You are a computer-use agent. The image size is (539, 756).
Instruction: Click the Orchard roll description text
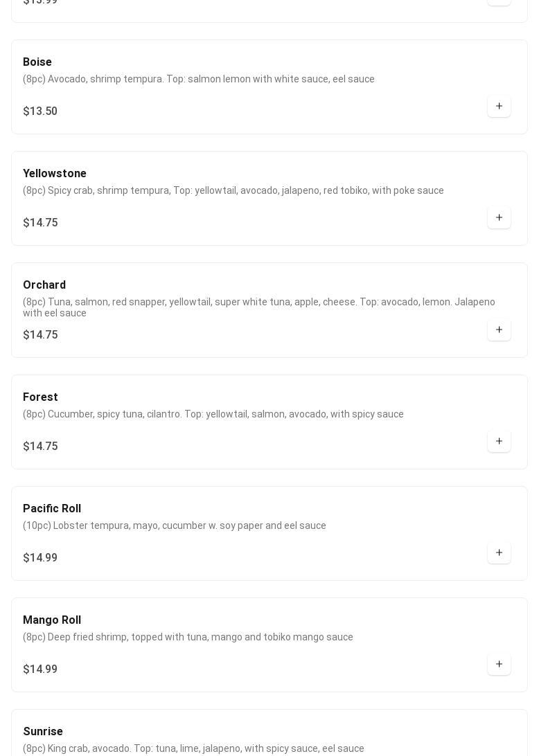click(259, 307)
